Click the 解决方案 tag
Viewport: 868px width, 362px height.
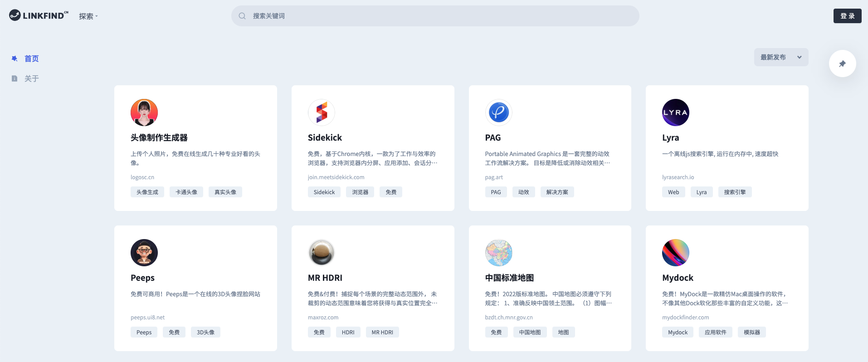(x=557, y=192)
